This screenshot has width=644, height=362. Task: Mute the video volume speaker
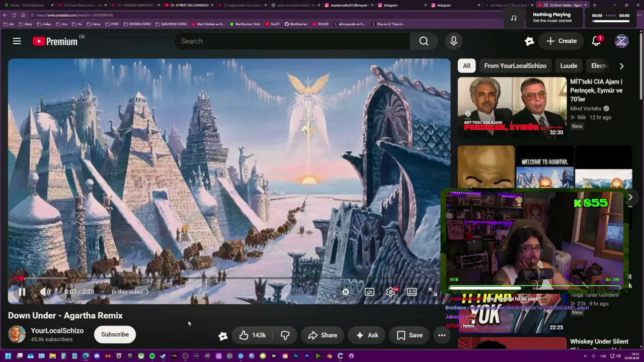[x=45, y=292]
